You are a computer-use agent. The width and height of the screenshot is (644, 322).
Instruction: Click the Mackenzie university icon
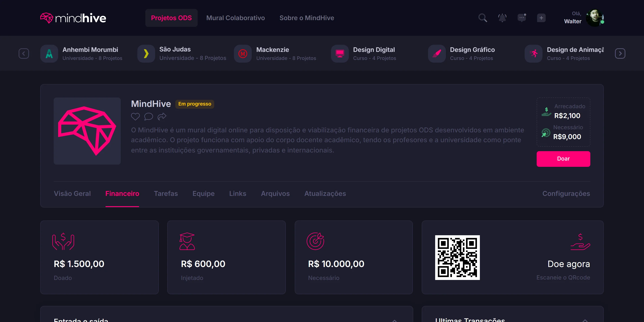(x=243, y=53)
